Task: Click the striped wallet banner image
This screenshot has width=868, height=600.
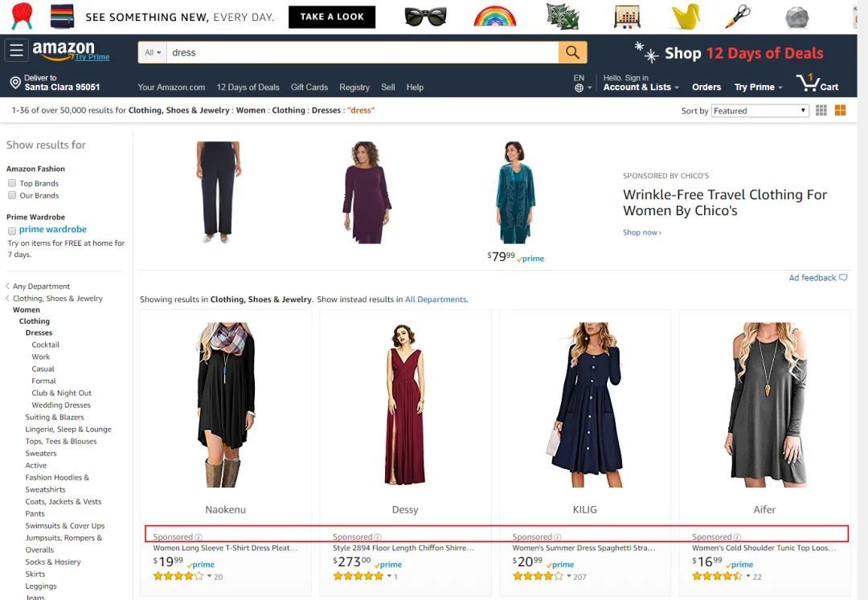Action: 62,16
